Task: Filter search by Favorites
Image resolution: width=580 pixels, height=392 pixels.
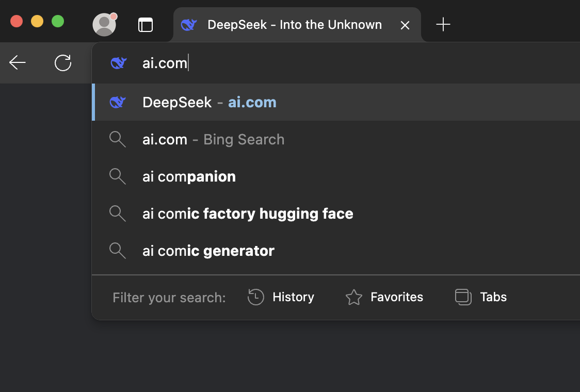Action: coord(396,297)
